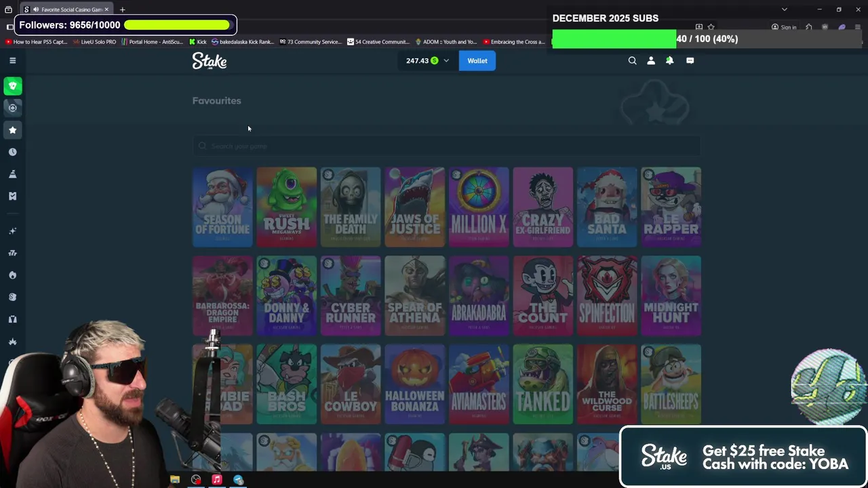Open the Spear of Athena game
The width and height of the screenshot is (868, 488).
tap(414, 296)
